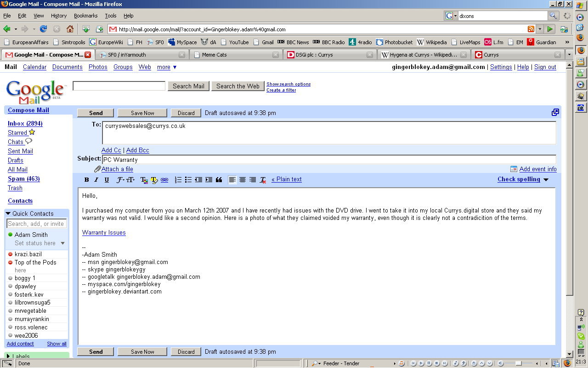Open the Spam (463) folder
This screenshot has width=588, height=368.
tap(24, 178)
